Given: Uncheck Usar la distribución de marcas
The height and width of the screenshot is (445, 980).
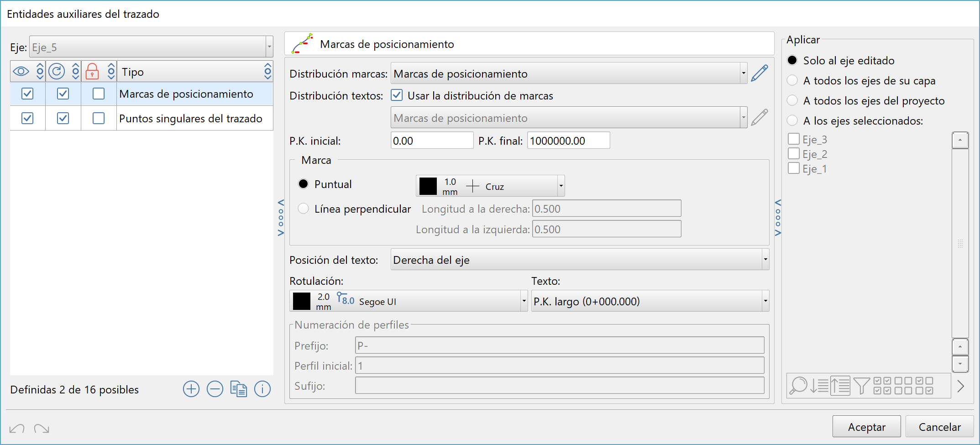Looking at the screenshot, I should pyautogui.click(x=397, y=95).
